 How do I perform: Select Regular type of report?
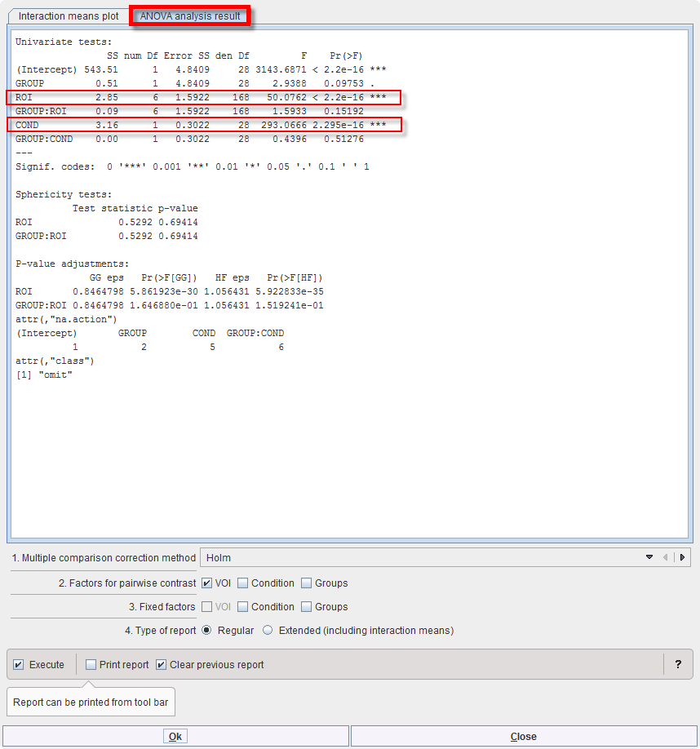(206, 631)
